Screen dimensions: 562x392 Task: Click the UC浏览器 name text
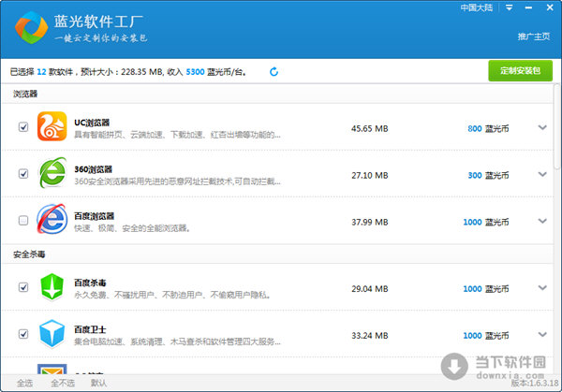point(92,123)
